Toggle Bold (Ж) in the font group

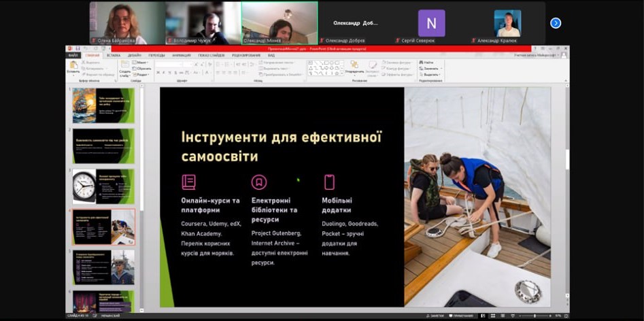point(158,73)
